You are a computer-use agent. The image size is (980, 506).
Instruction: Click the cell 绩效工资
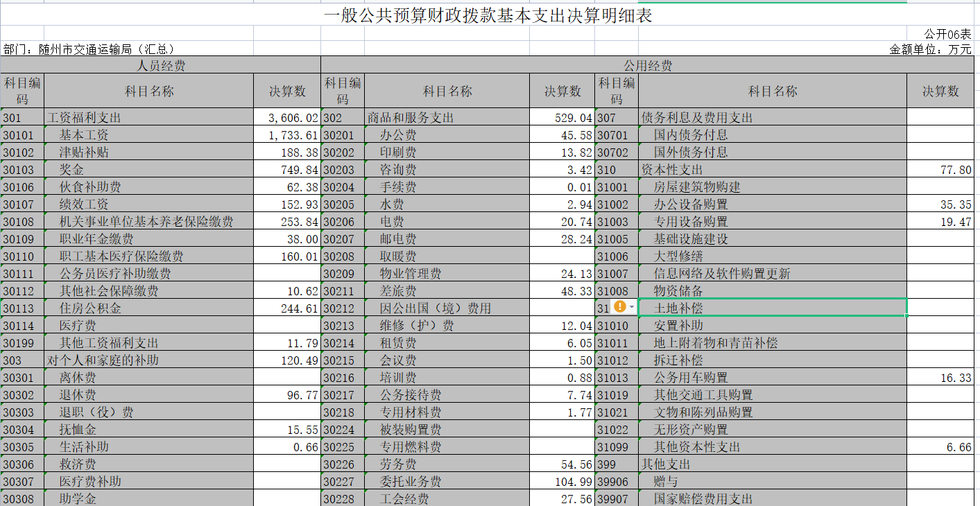pos(149,204)
